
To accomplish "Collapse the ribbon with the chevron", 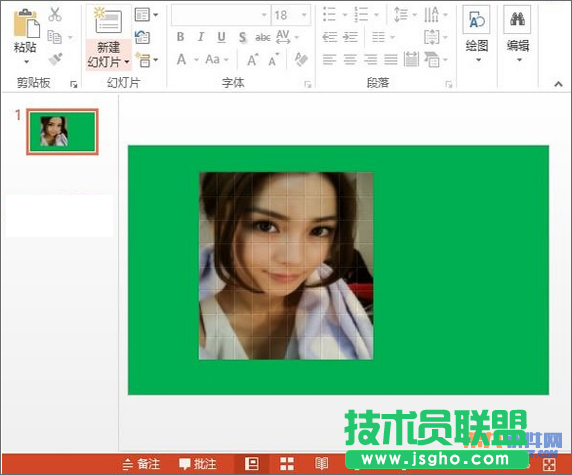I will [x=558, y=84].
